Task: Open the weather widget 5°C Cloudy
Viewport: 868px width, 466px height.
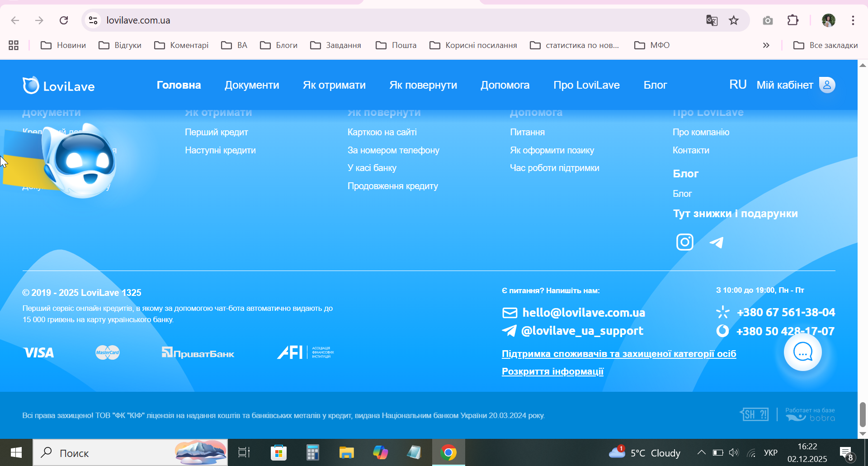Action: (644, 452)
